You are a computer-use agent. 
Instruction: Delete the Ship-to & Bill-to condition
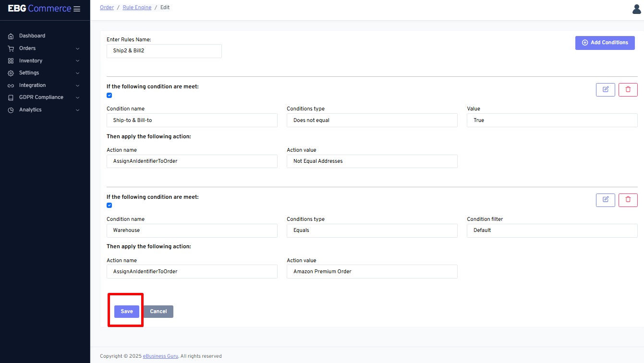click(x=628, y=90)
